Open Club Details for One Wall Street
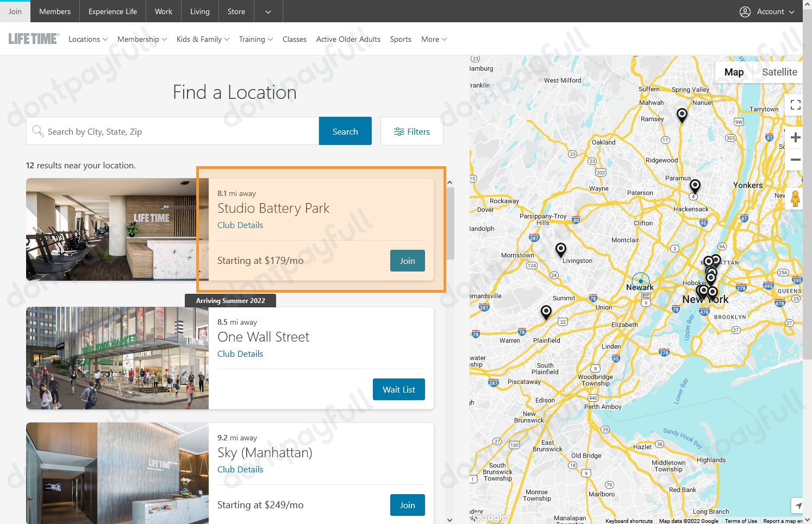Viewport: 812px width, 524px height. 240,353
